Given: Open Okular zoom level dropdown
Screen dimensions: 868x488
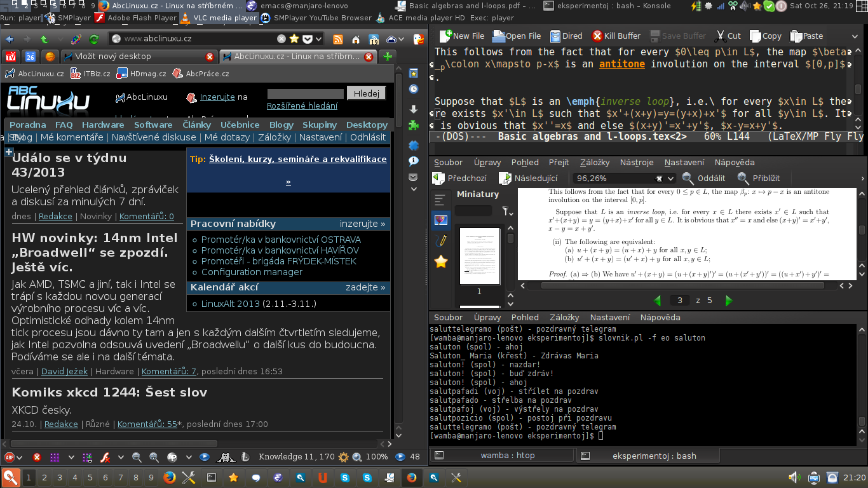Looking at the screenshot, I should [x=670, y=179].
